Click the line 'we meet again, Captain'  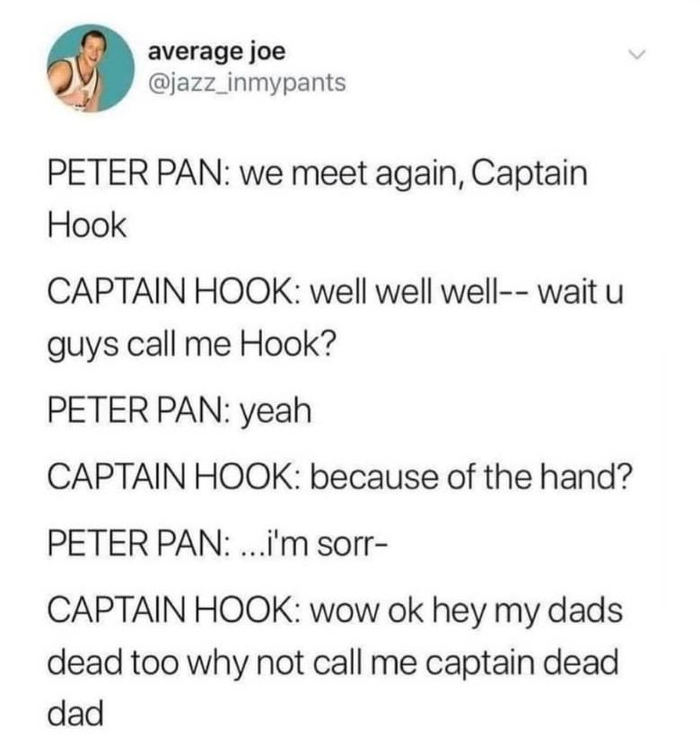click(x=414, y=174)
